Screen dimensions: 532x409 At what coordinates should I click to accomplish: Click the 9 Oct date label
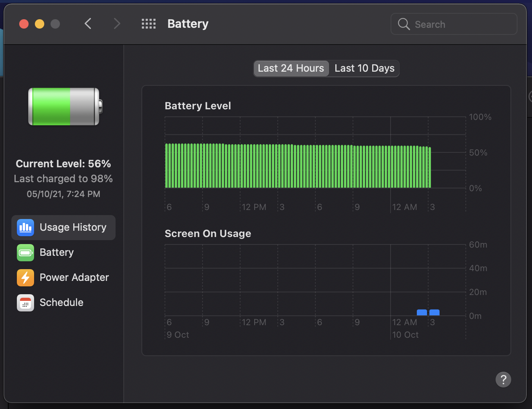pos(178,335)
